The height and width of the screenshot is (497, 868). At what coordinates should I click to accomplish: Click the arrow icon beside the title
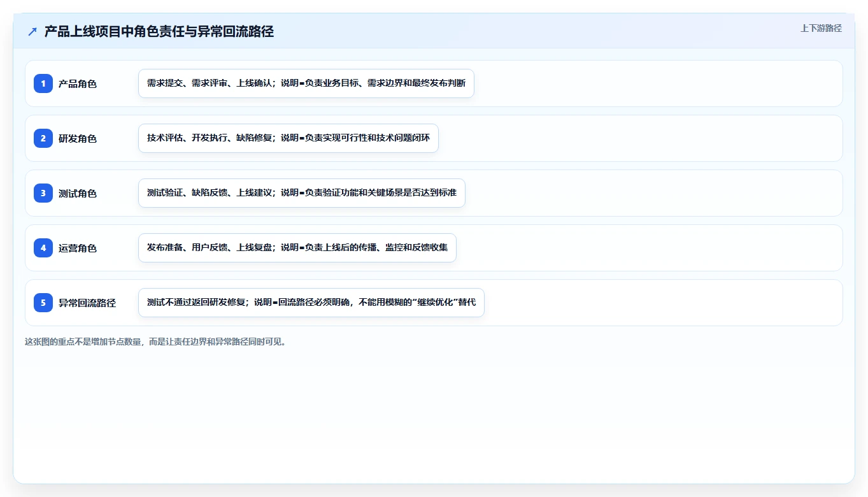(x=32, y=31)
